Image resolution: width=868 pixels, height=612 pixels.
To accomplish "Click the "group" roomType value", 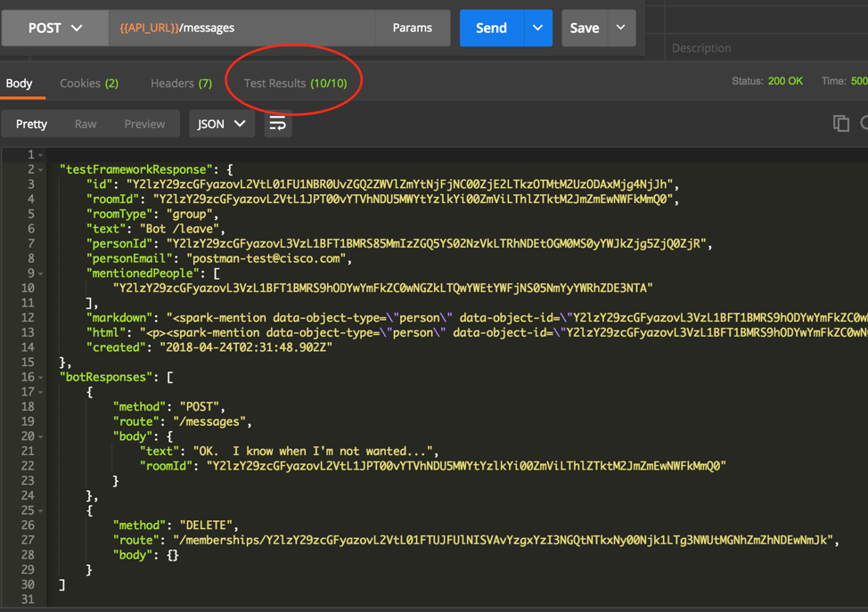I will coord(189,214).
